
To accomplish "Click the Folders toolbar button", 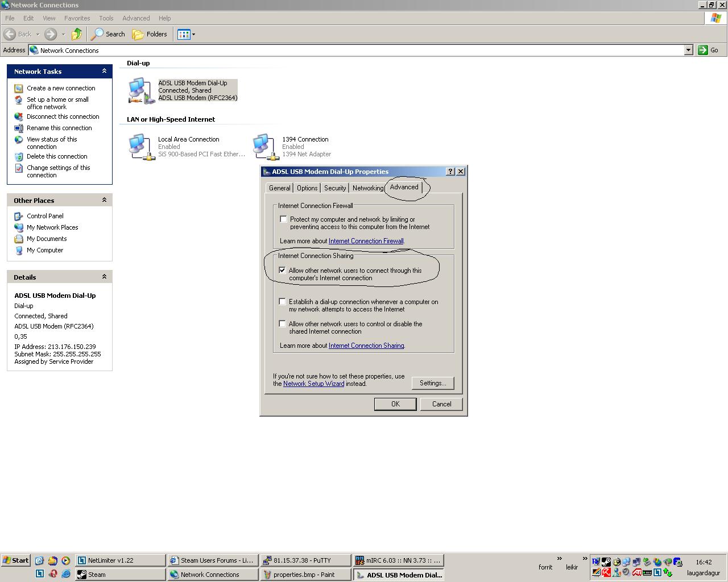I will (x=150, y=34).
